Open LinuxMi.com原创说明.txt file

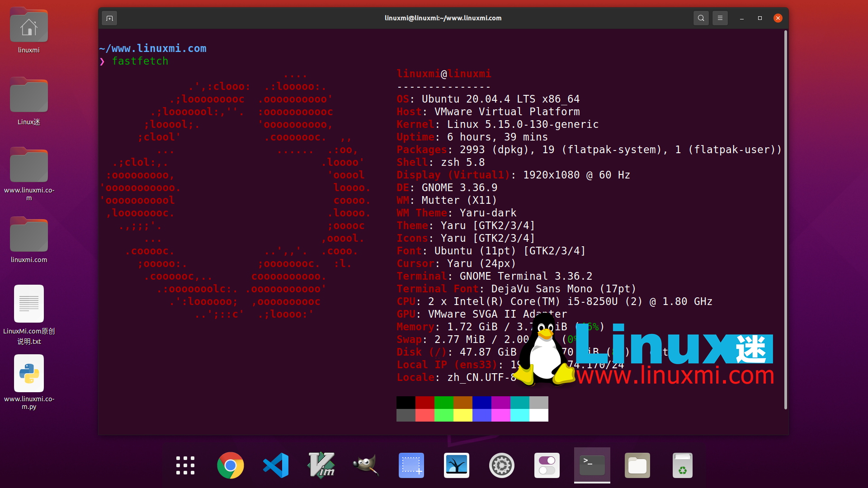29,315
